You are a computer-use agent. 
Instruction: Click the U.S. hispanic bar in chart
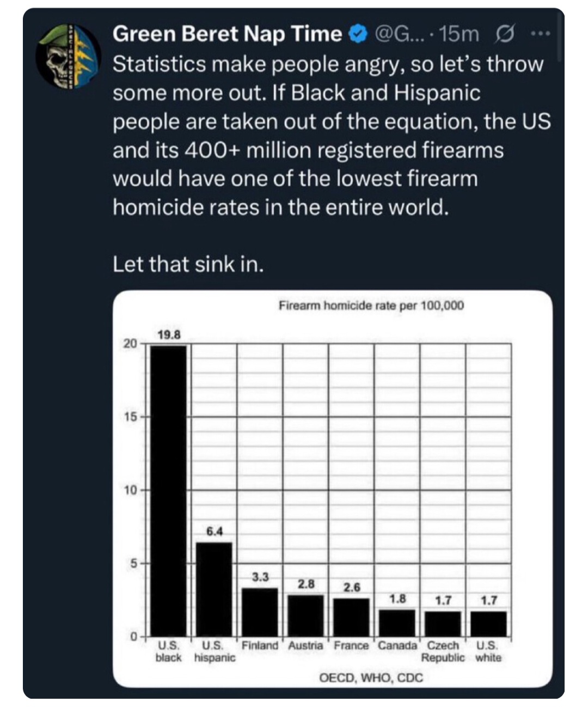click(214, 589)
